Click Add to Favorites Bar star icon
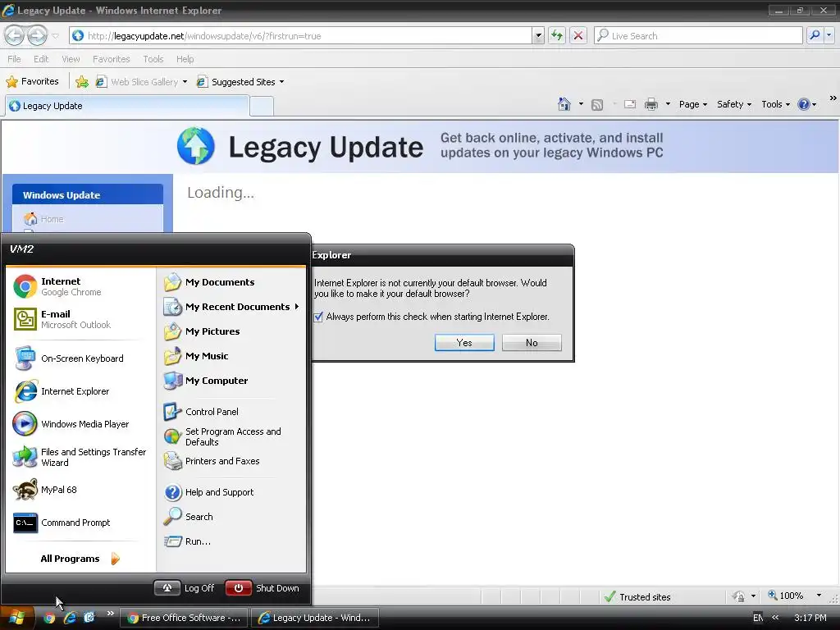The width and height of the screenshot is (840, 630). click(x=82, y=81)
